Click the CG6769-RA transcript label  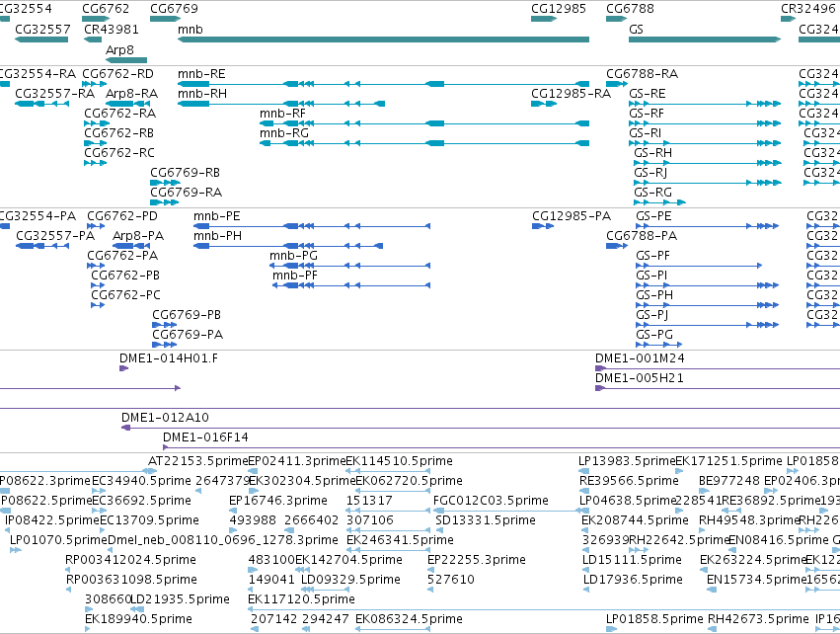[187, 193]
